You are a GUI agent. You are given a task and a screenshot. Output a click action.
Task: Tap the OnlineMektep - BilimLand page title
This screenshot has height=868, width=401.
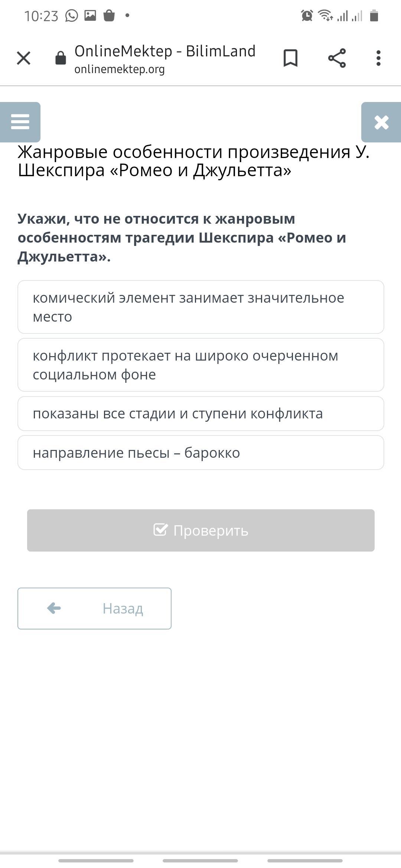pyautogui.click(x=165, y=51)
